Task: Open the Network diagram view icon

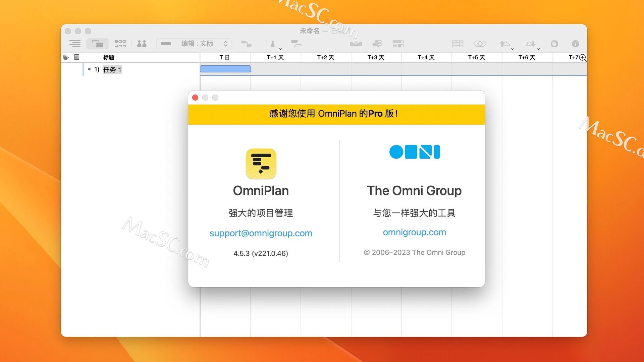Action: click(x=120, y=44)
